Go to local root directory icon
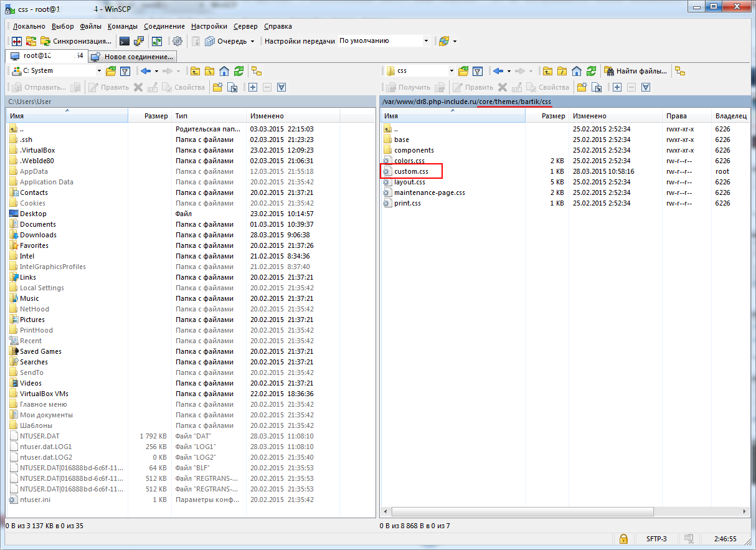The height and width of the screenshot is (550, 756). click(210, 71)
